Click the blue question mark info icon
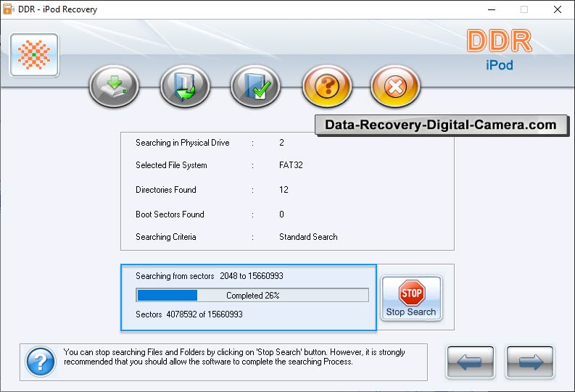Screen dimensions: 575x392 (41, 362)
